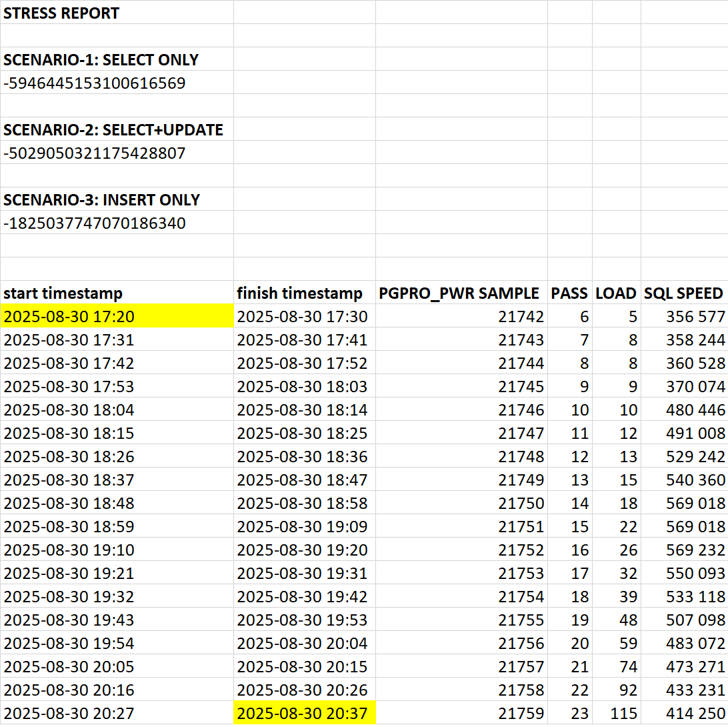Screen dimensions: 728x727
Task: Click the PASS column header cell
Action: [x=570, y=293]
